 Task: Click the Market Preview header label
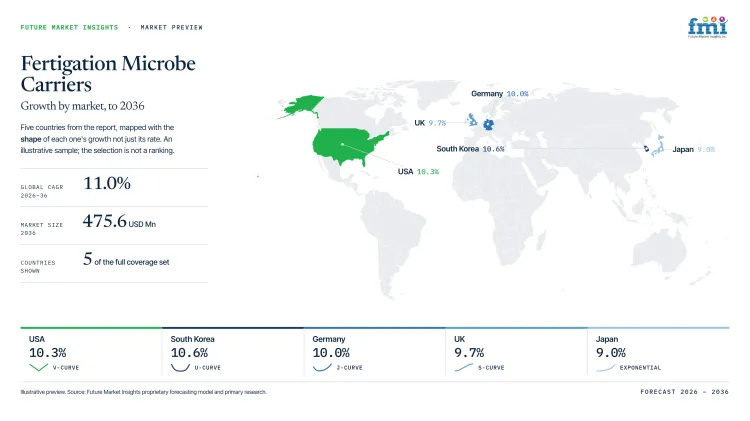171,27
